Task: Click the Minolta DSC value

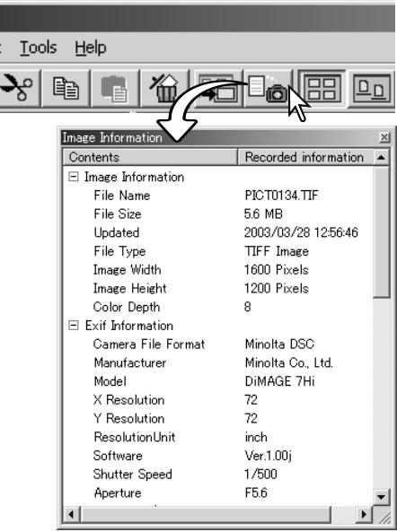Action: pos(279,344)
